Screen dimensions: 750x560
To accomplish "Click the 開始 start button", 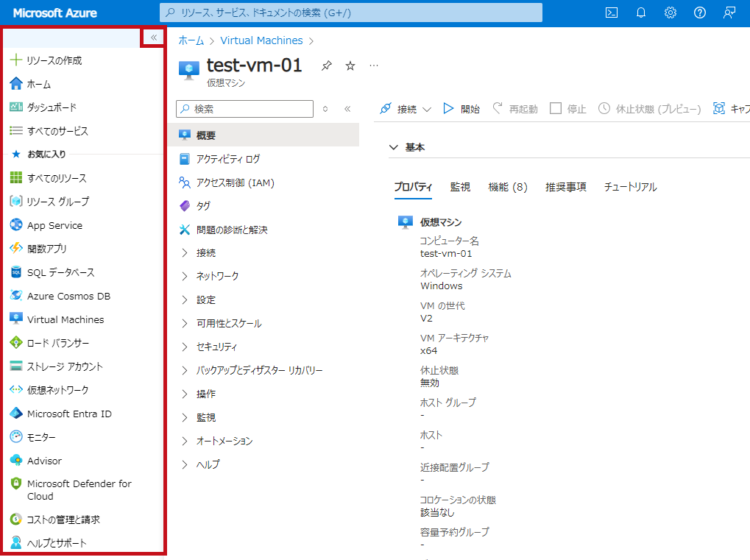I will (461, 109).
